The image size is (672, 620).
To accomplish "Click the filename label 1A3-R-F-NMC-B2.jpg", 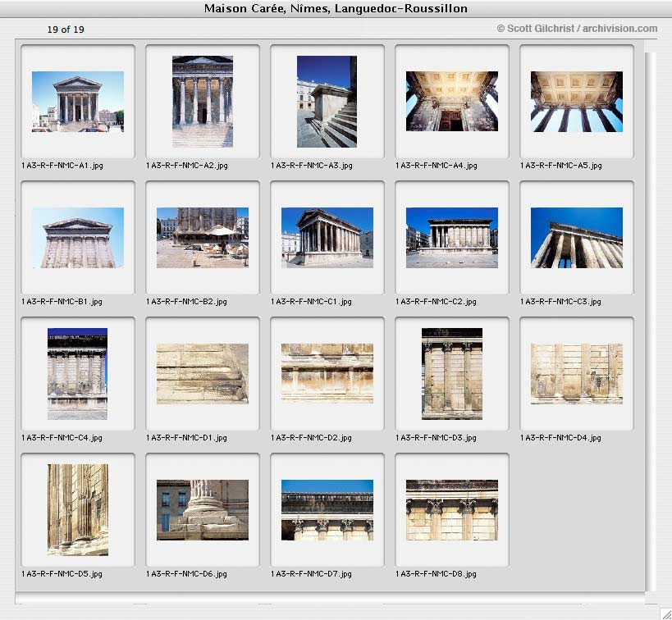I will pos(186,302).
